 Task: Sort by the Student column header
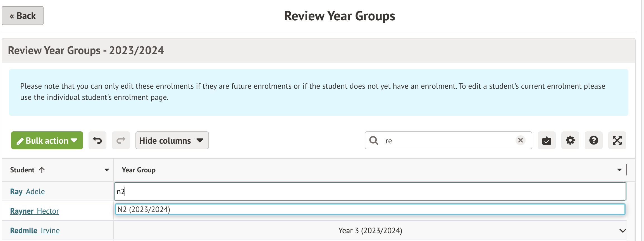point(22,170)
